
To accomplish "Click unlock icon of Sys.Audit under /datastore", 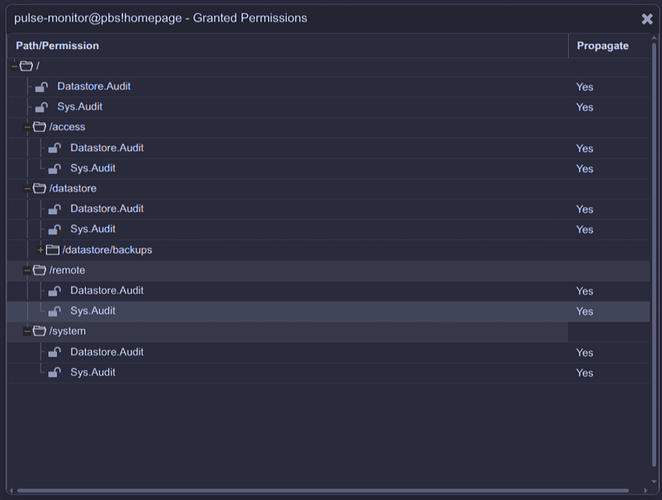I will click(54, 229).
